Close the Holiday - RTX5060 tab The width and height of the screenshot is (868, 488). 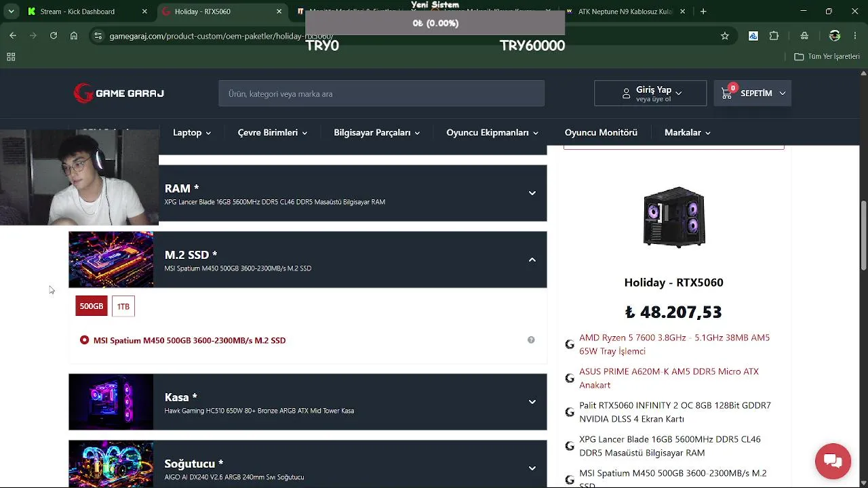point(279,12)
